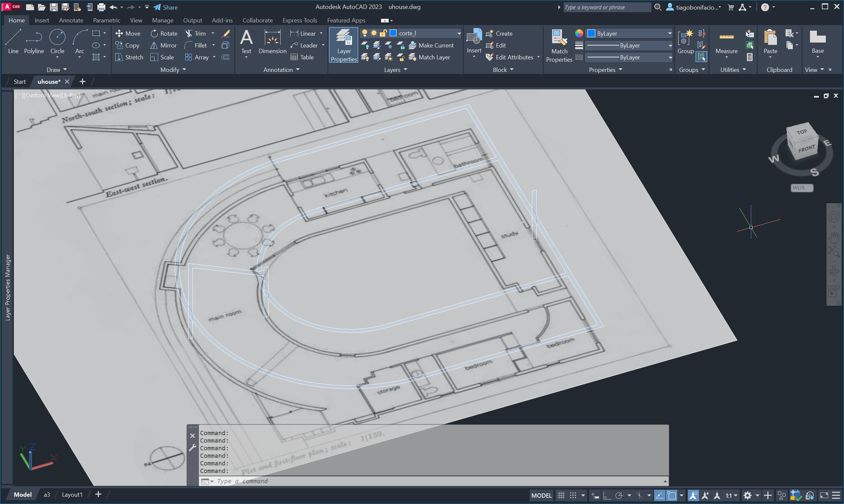Click the ByLayer blue color swatch
The image size is (844, 504).
point(591,33)
